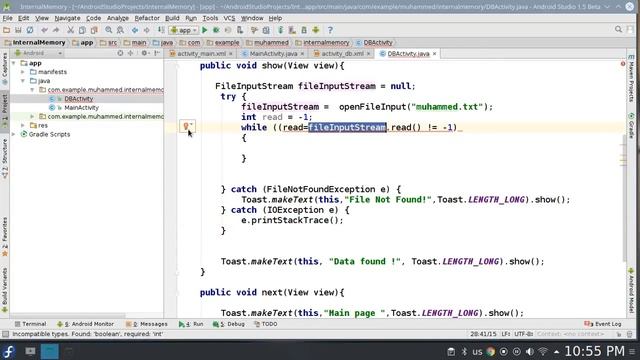Expand the res folder

(x=23, y=126)
